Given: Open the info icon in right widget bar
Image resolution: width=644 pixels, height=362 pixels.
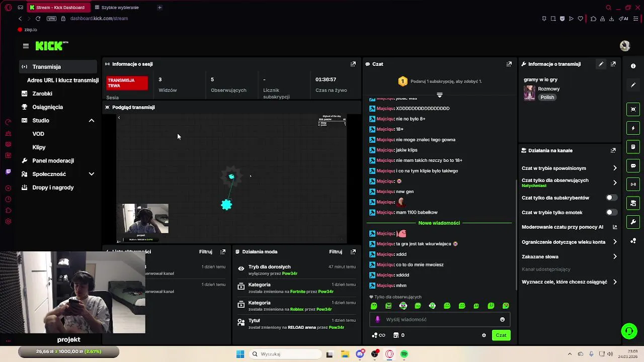Looking at the screenshot, I should (x=633, y=66).
